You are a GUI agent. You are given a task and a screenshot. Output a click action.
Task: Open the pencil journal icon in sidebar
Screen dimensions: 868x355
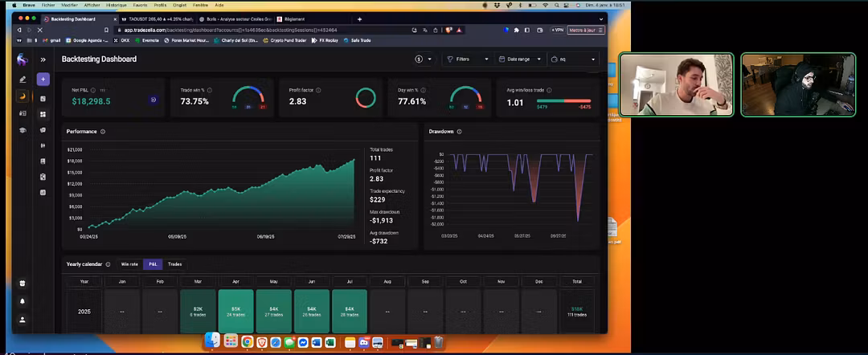click(x=23, y=80)
